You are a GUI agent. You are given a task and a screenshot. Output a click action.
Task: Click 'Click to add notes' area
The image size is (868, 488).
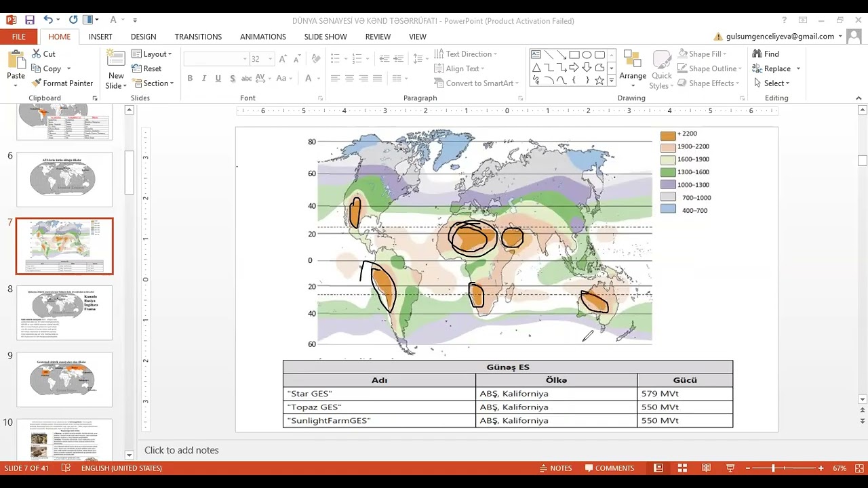pyautogui.click(x=182, y=450)
